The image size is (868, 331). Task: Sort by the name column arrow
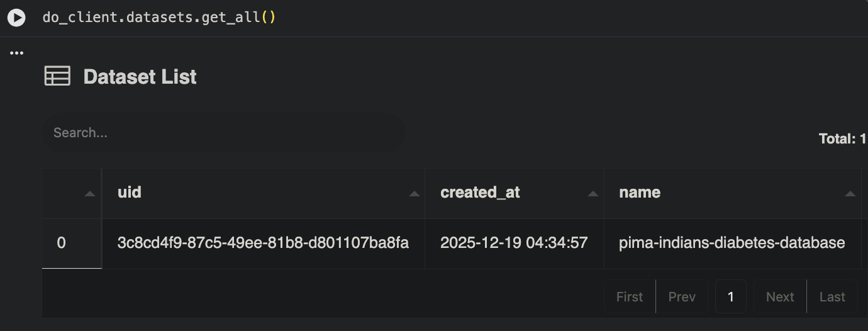(x=850, y=194)
